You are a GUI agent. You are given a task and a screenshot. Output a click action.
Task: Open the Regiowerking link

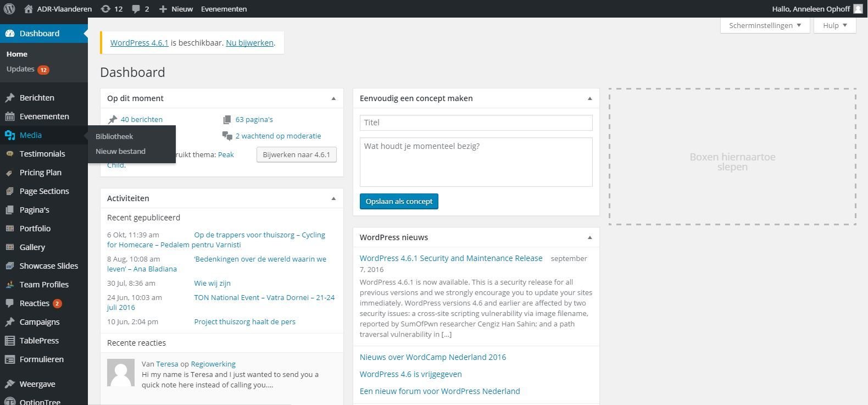pos(213,364)
